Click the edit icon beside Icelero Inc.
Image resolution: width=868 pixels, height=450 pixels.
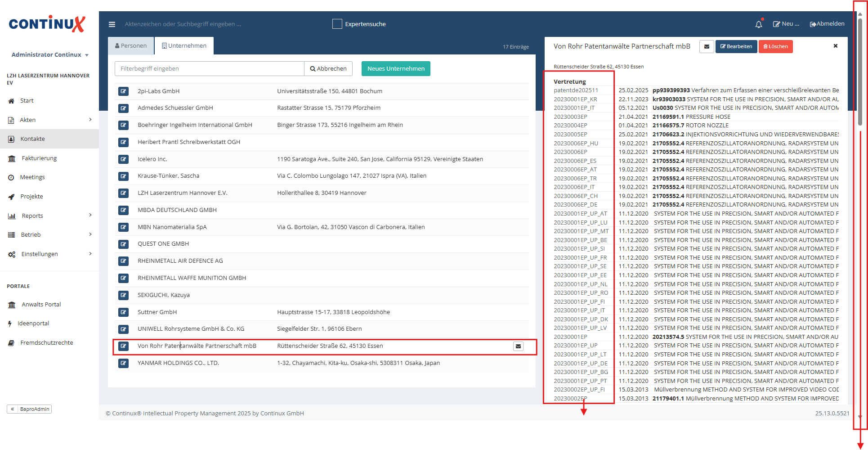tap(123, 159)
